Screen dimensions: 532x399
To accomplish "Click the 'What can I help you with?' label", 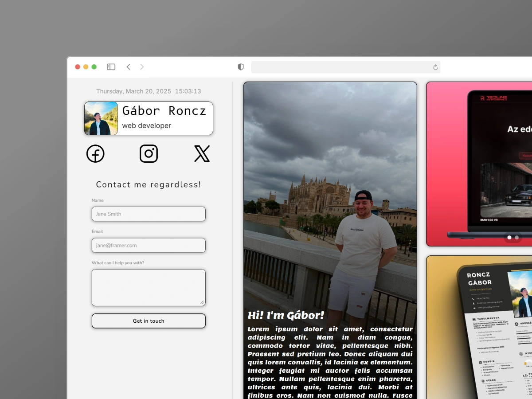I will click(x=118, y=263).
